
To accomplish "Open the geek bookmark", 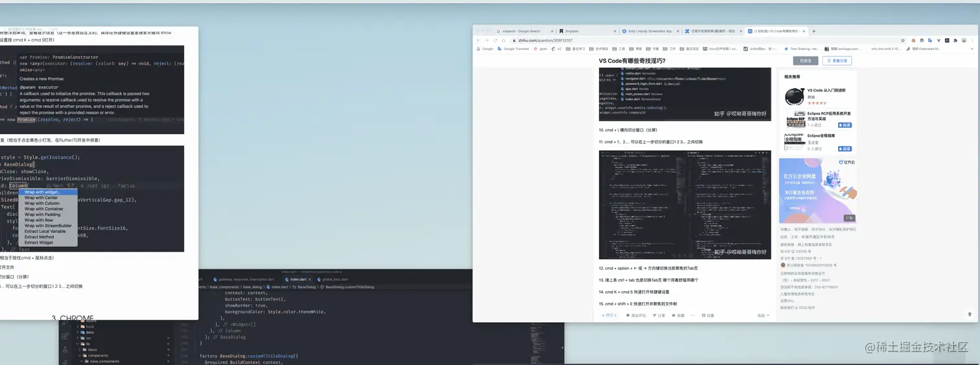I will (x=540, y=49).
